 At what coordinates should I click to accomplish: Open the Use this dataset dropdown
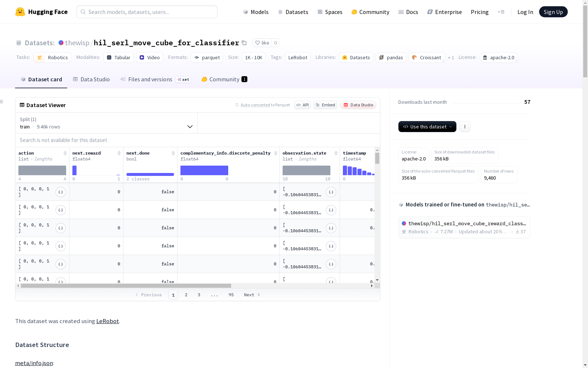[x=427, y=127]
